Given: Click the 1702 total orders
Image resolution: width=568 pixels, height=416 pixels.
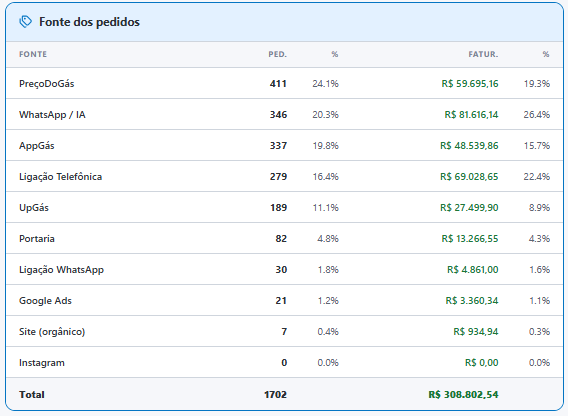Looking at the screenshot, I should pyautogui.click(x=275, y=395).
